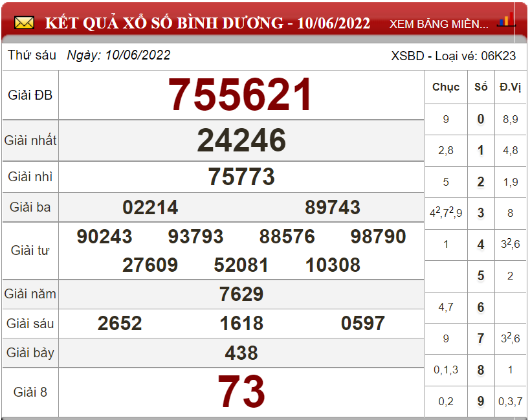Click digit 1 in the Số column
This screenshot has height=420, width=530.
point(481,150)
